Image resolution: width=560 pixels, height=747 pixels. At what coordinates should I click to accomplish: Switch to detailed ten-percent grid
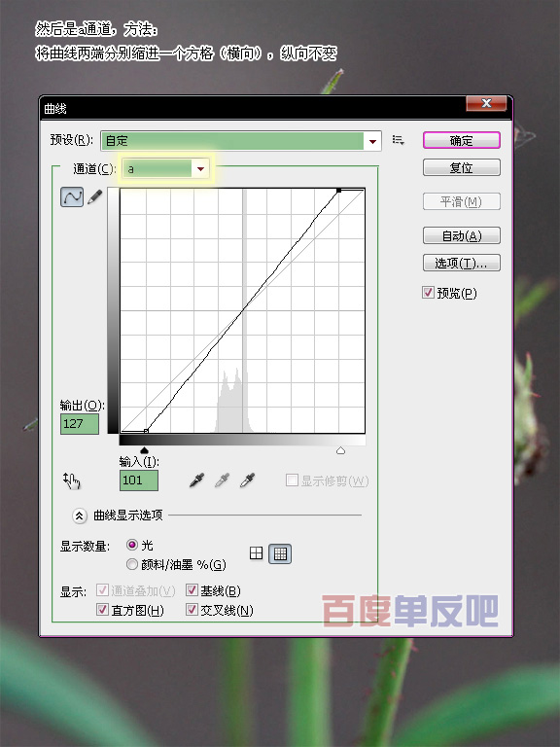[x=280, y=553]
